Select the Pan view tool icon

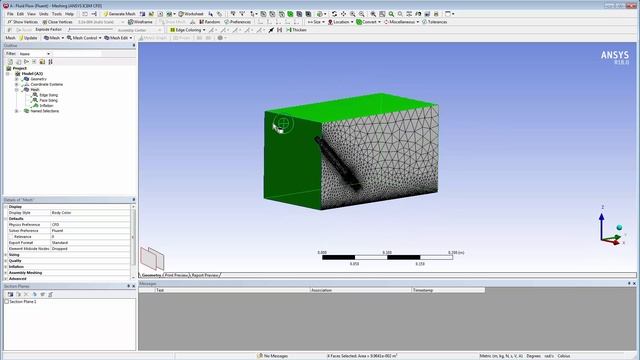click(x=343, y=14)
